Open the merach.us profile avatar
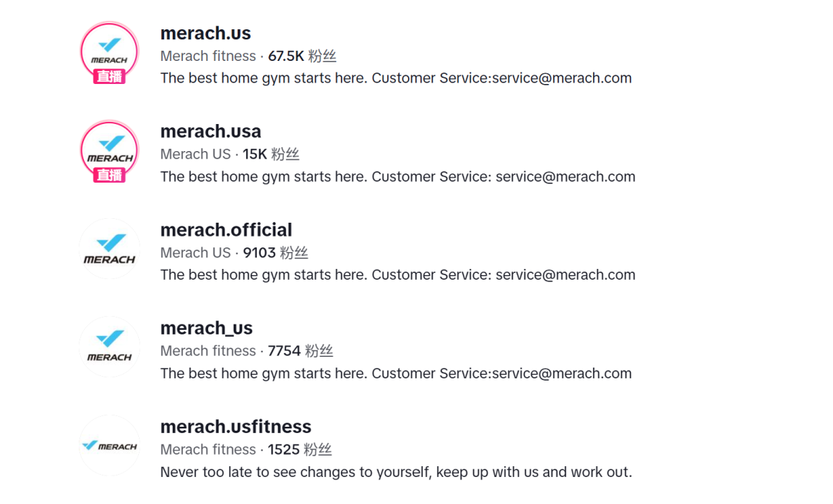Screen dimensions: 833x504 pos(109,49)
